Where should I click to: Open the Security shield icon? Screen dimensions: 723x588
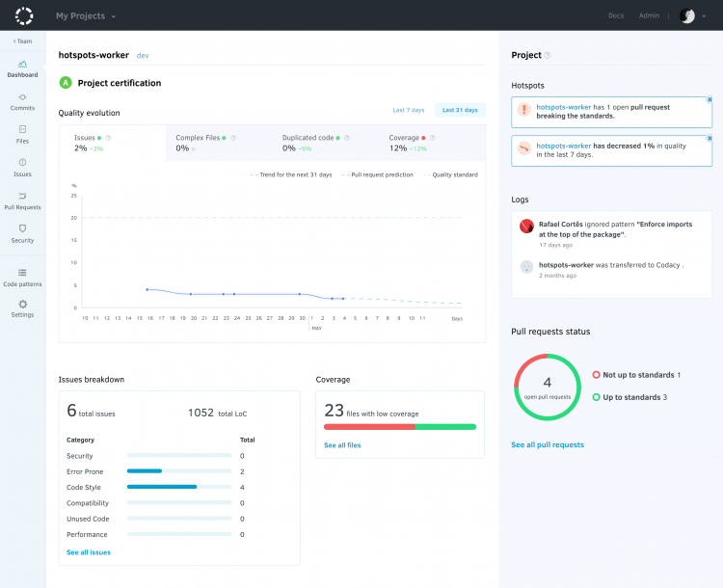click(x=22, y=229)
